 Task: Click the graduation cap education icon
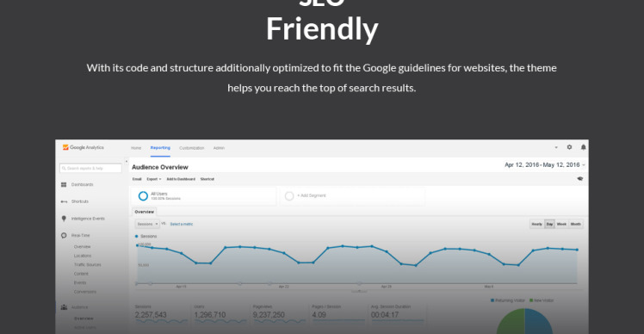[580, 179]
